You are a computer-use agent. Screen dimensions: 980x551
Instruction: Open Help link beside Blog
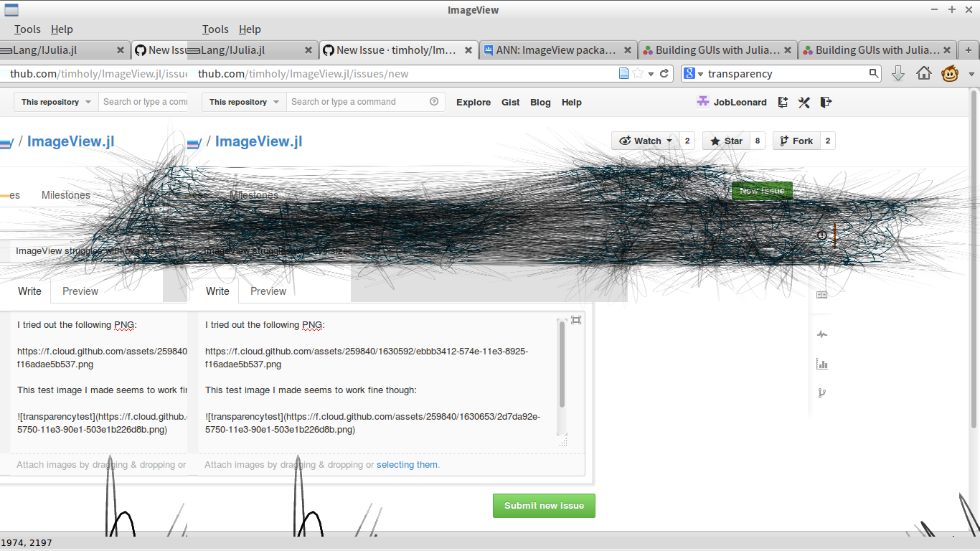click(572, 102)
